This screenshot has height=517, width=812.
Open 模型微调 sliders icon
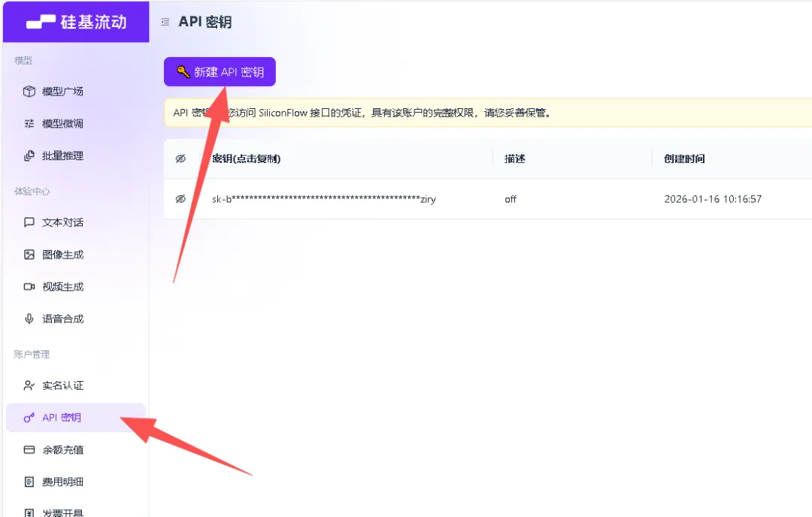[29, 124]
